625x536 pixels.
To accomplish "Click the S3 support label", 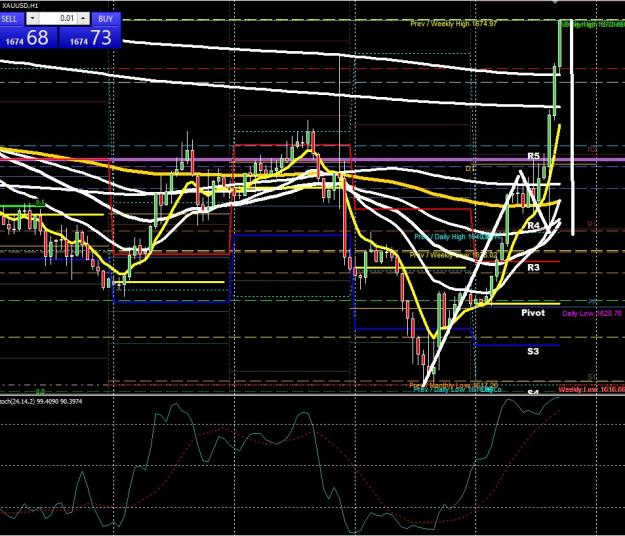I will coord(533,351).
